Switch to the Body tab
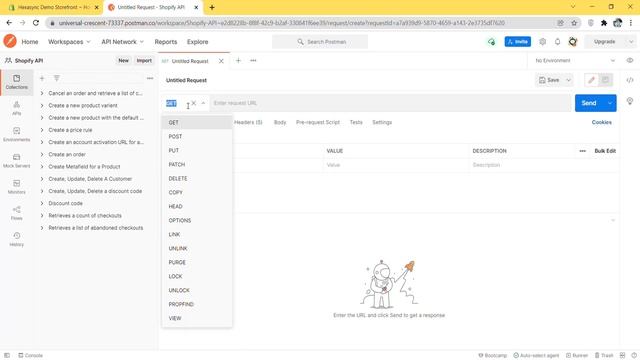Viewport: 640px width, 360px height. [280, 122]
